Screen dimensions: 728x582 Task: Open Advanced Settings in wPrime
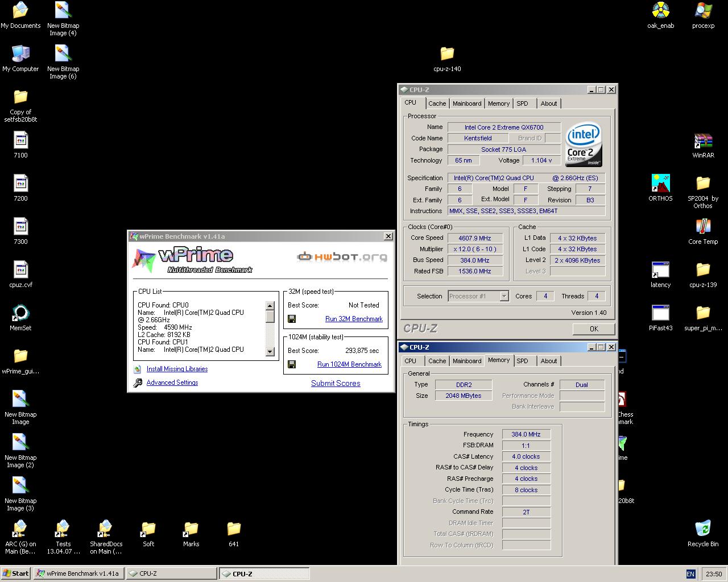(172, 383)
